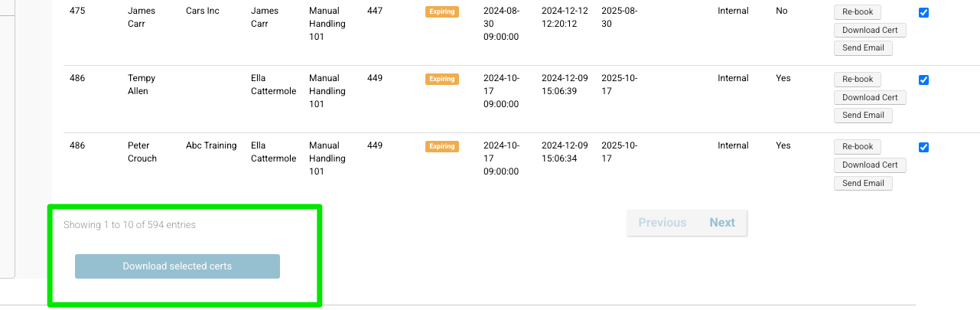
Task: Click the Previous pagination button
Action: point(662,223)
